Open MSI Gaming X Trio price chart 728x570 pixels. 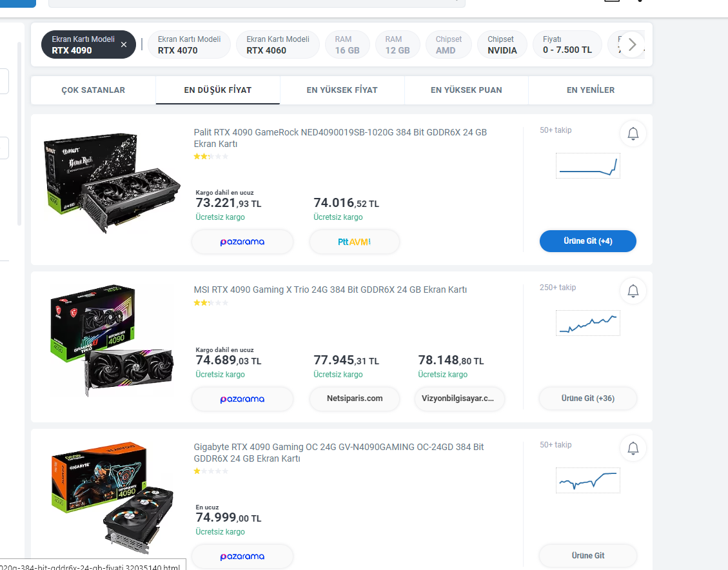coord(587,323)
